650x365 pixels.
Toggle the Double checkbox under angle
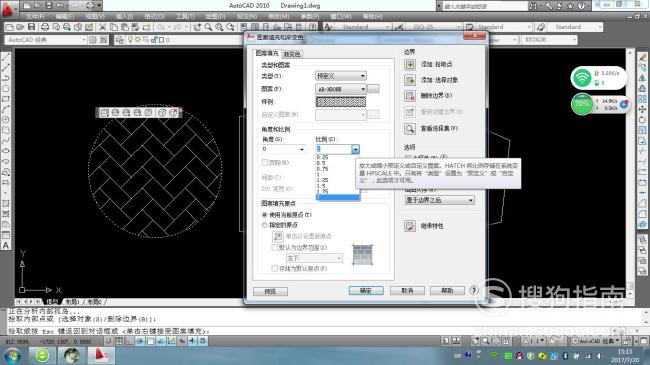click(x=265, y=163)
